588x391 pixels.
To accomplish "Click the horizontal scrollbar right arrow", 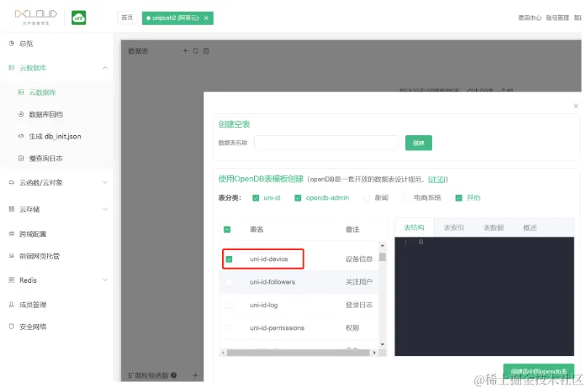I will 374,352.
